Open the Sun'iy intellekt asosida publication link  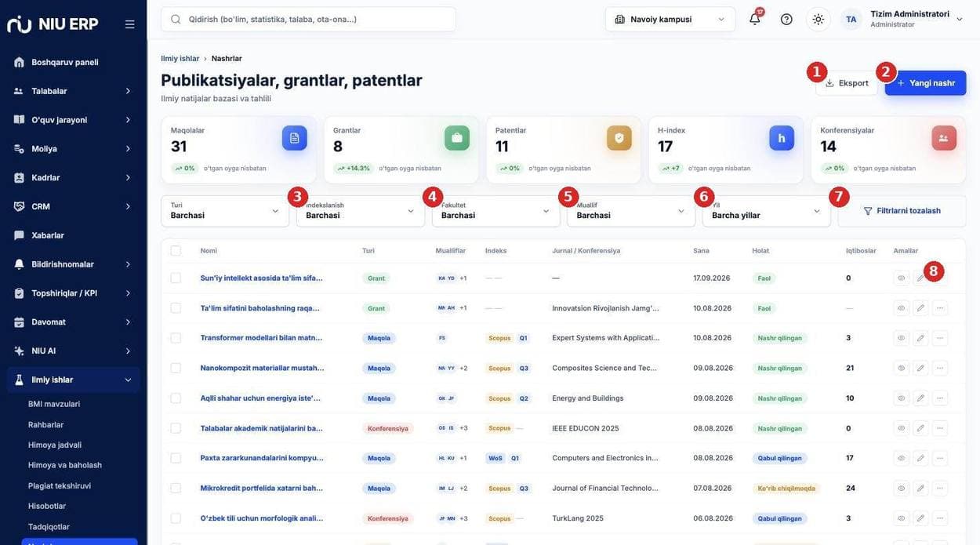click(x=262, y=278)
